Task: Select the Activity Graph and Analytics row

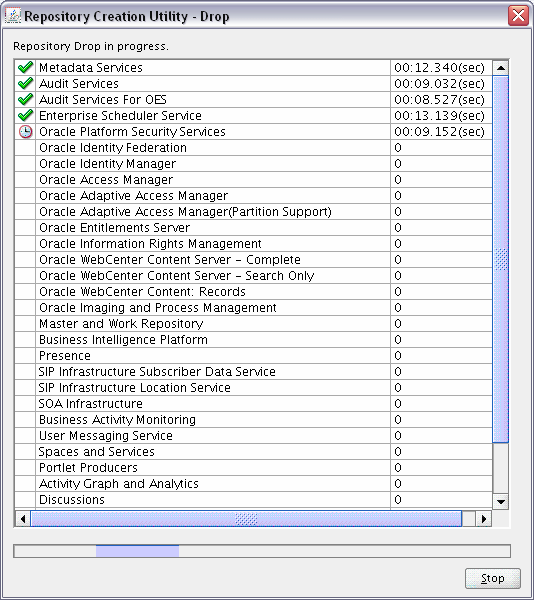Action: coord(253,484)
